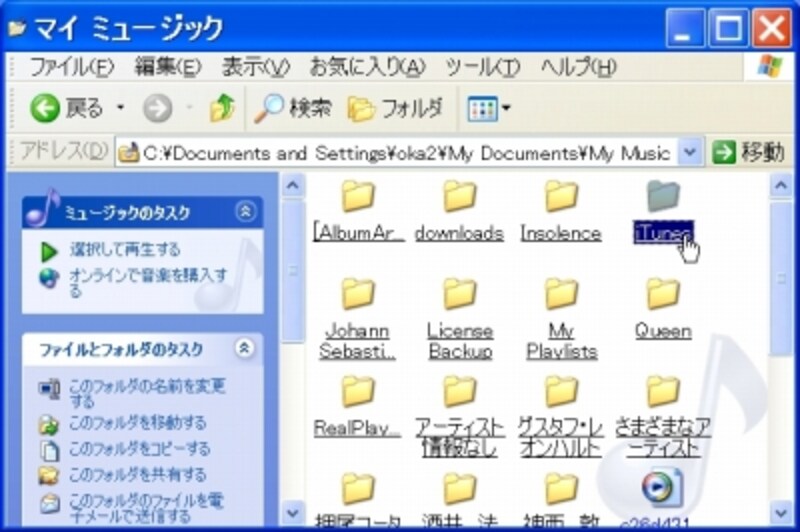Screen dimensions: 800x532
Task: Click the share folder task icon
Action: [x=49, y=475]
